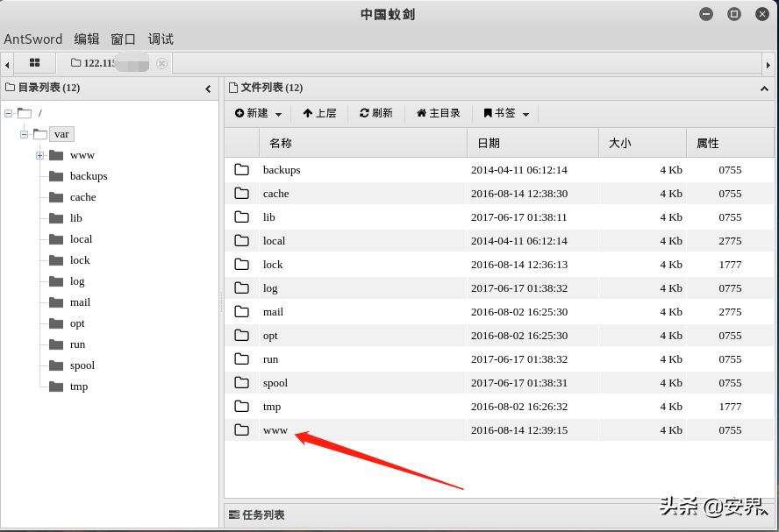The image size is (779, 532).
Task: Open the 编辑 menu
Action: 87,39
